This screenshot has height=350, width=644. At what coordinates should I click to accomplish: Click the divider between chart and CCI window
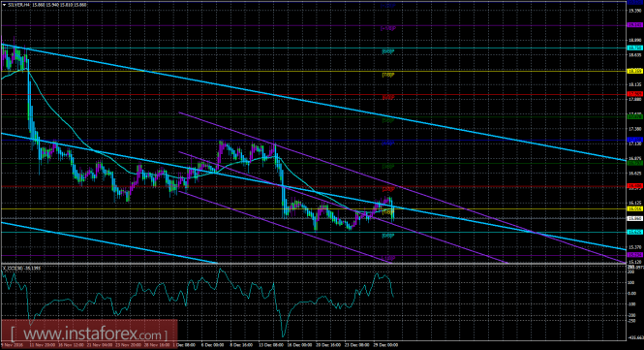tap(313, 264)
